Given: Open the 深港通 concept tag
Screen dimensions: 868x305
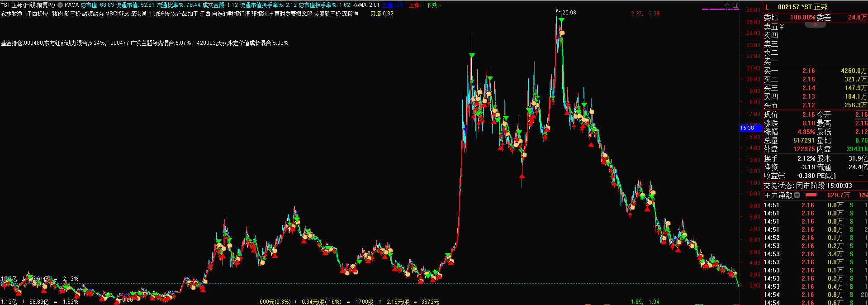Looking at the screenshot, I should [x=138, y=14].
